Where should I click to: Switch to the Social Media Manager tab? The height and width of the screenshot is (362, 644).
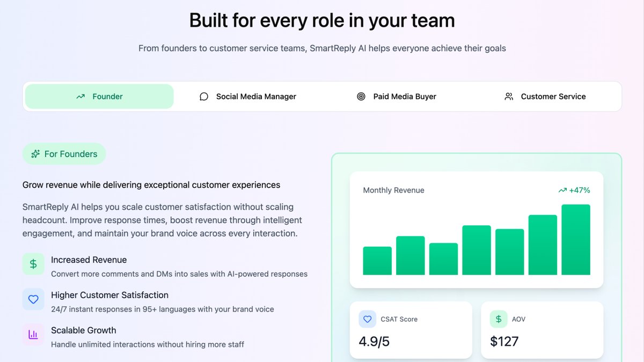click(247, 97)
